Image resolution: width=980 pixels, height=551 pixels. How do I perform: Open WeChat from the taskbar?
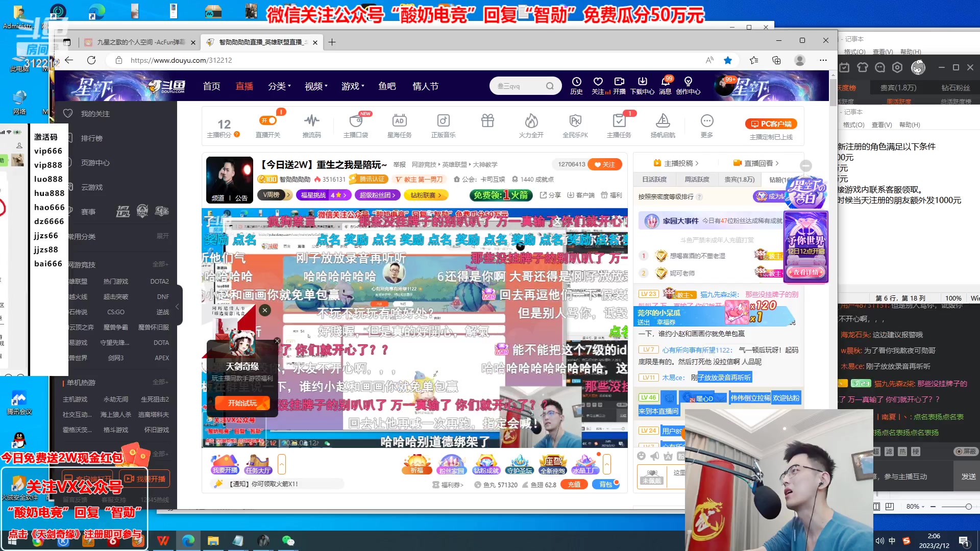pos(288,540)
